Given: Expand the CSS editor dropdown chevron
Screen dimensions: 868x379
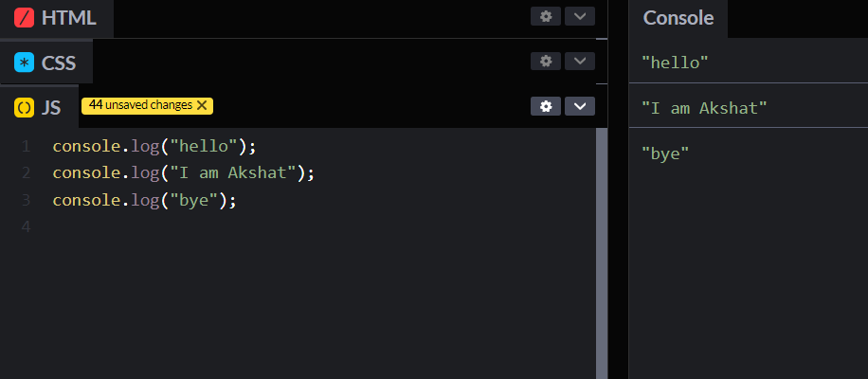Looking at the screenshot, I should pyautogui.click(x=580, y=61).
